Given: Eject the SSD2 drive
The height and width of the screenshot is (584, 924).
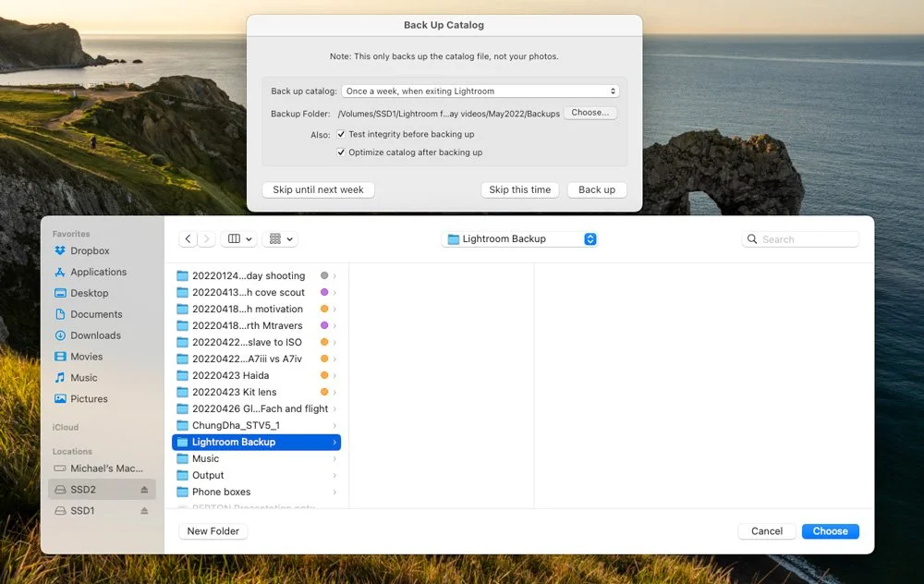Looking at the screenshot, I should tap(144, 490).
